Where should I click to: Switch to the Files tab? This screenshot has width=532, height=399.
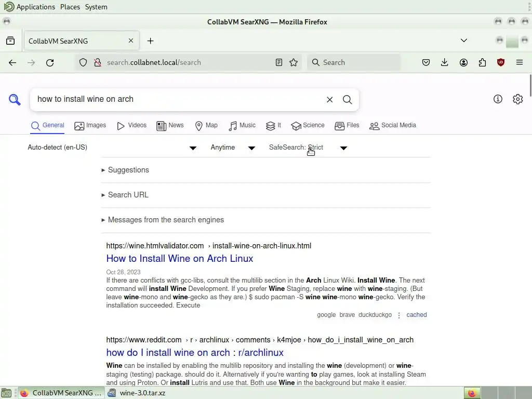click(x=347, y=126)
